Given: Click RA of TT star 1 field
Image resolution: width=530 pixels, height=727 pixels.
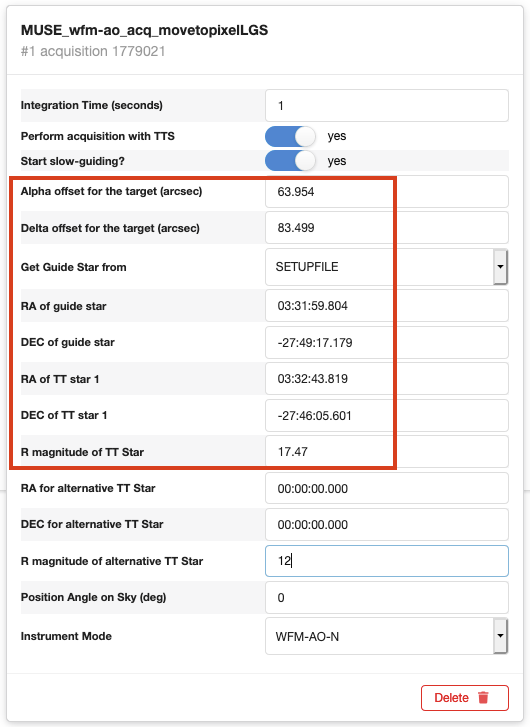Looking at the screenshot, I should pos(387,379).
